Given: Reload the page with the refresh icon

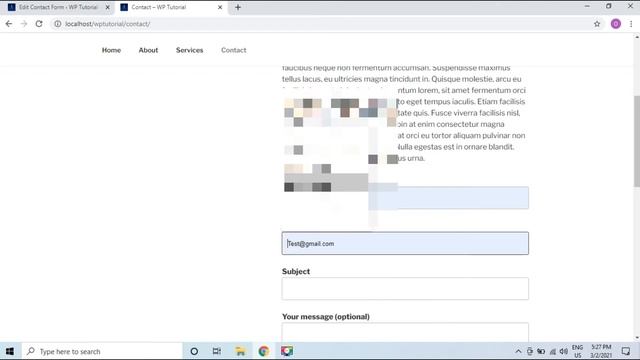Looking at the screenshot, I should click(x=39, y=24).
